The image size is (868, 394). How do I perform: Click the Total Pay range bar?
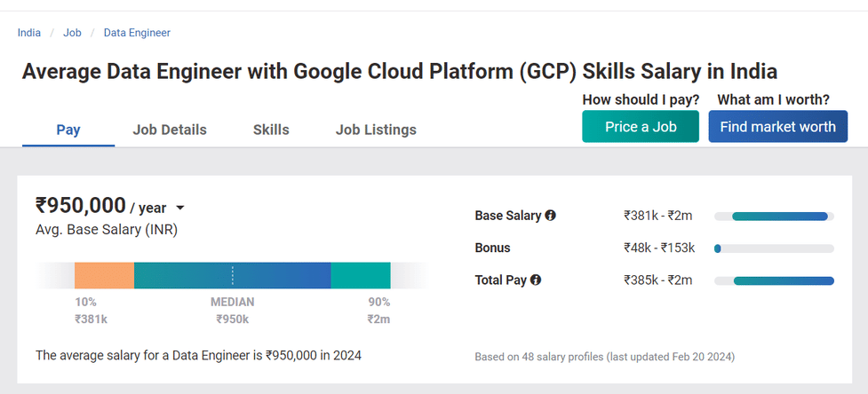click(x=784, y=281)
